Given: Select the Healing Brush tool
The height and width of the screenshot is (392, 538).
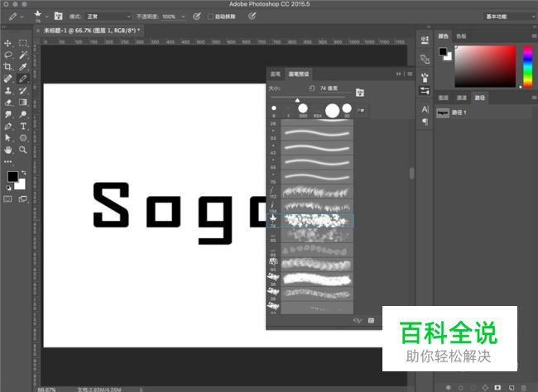Looking at the screenshot, I should (x=7, y=79).
